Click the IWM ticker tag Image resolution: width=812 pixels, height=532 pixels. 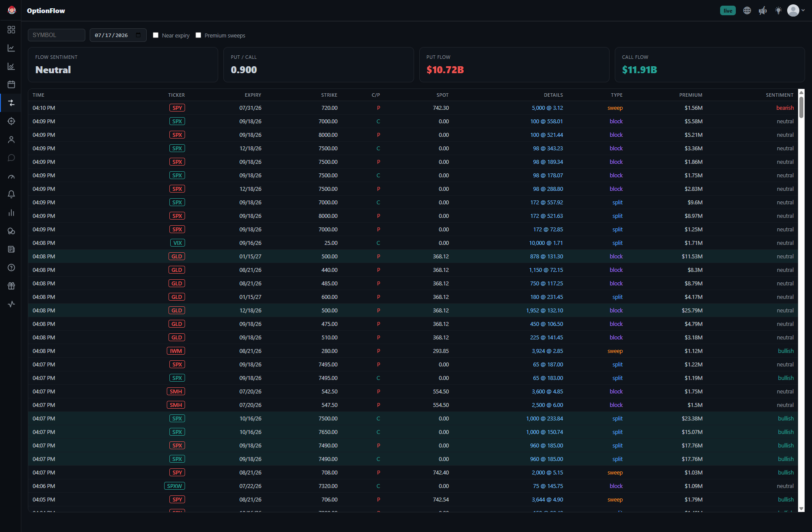click(x=176, y=351)
